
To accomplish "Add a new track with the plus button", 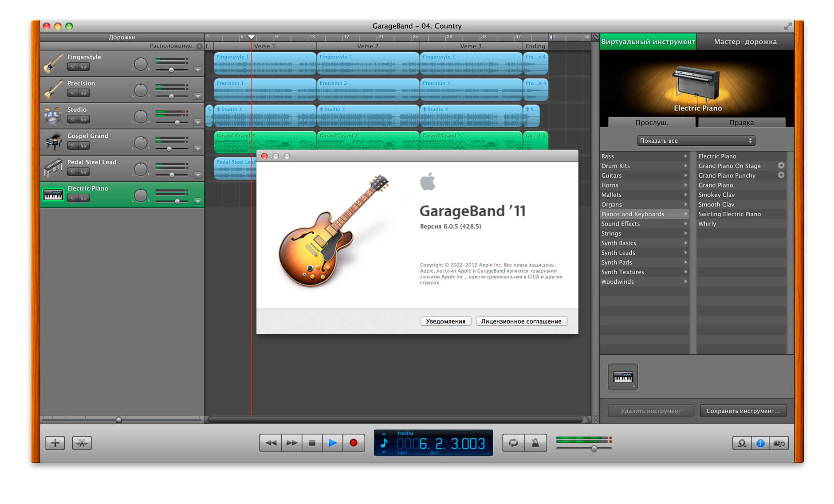I will (55, 443).
